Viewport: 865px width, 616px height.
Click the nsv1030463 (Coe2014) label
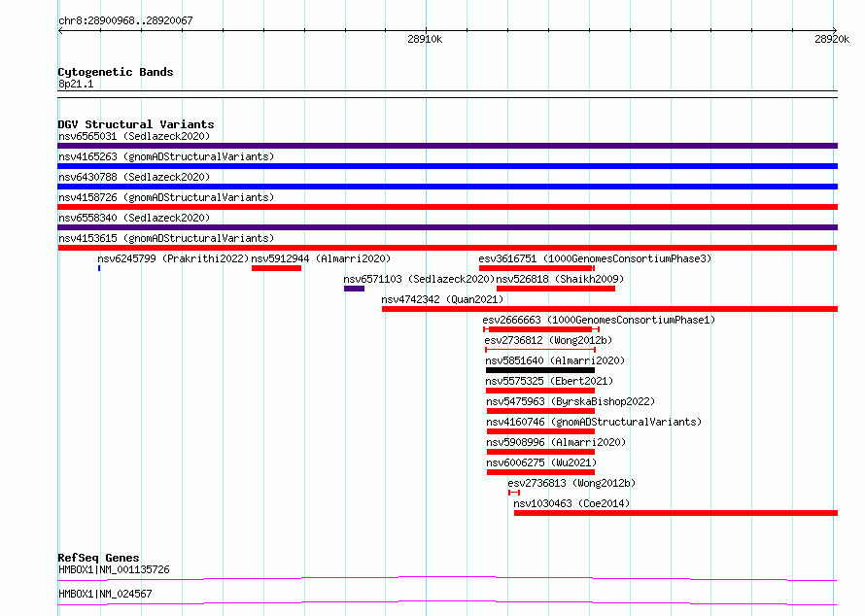(x=571, y=503)
